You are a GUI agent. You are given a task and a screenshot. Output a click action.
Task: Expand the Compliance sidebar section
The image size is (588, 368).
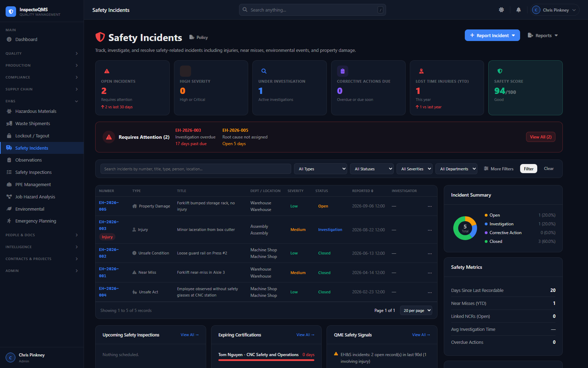(x=42, y=77)
